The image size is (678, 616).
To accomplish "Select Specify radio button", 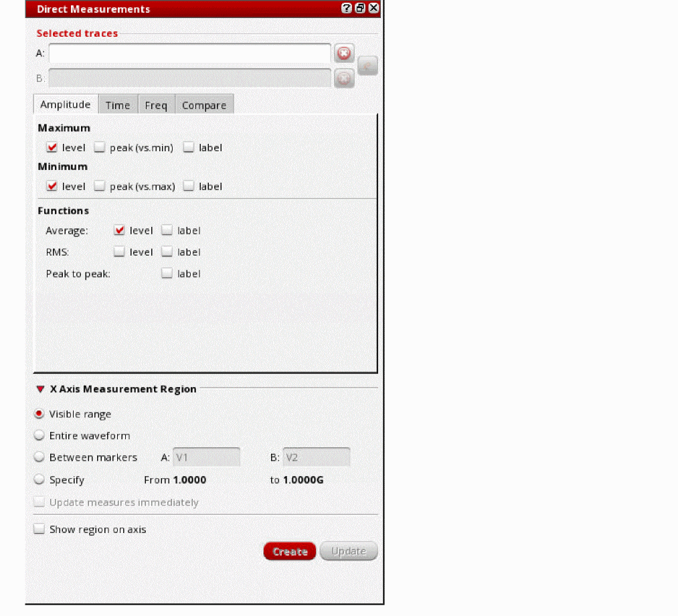I will pyautogui.click(x=39, y=479).
